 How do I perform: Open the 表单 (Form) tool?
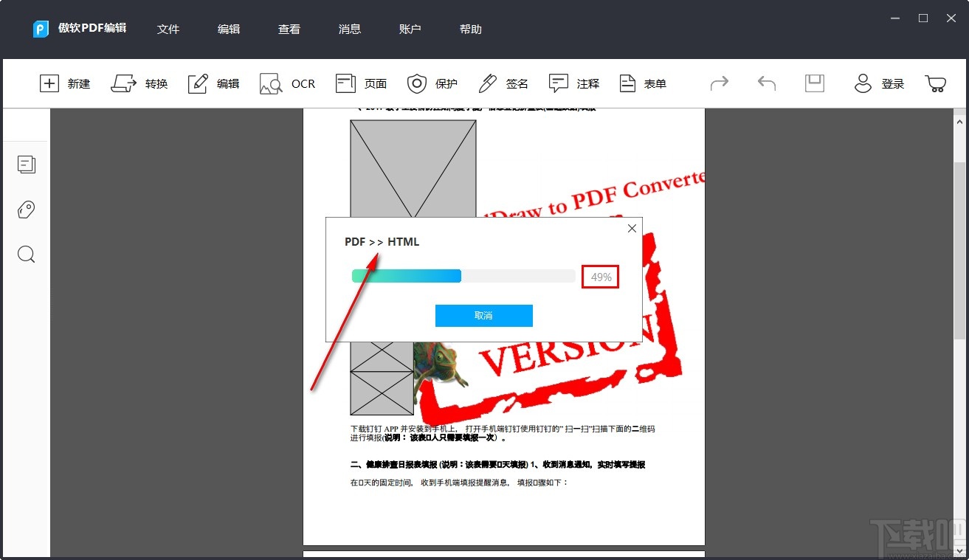click(x=643, y=83)
